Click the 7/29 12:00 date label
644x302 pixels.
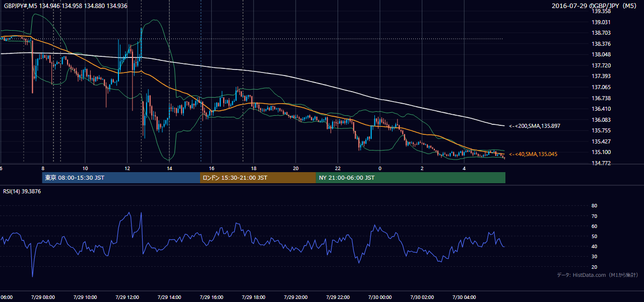click(x=127, y=297)
